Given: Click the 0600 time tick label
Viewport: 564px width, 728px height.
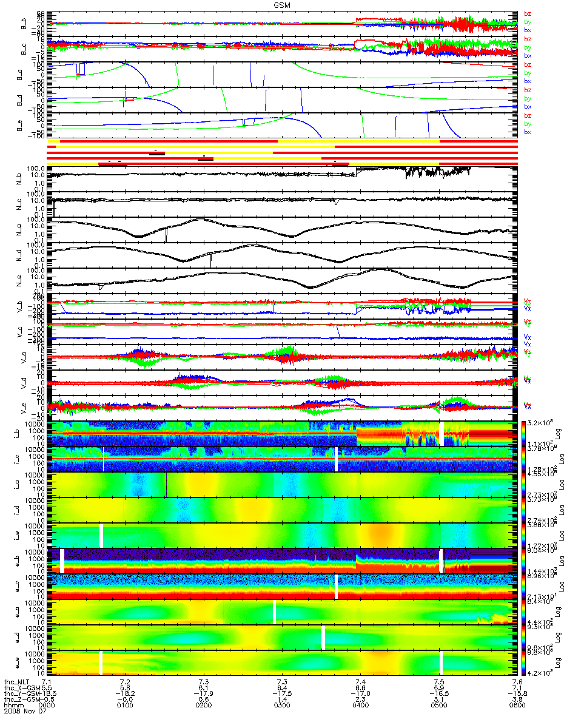Looking at the screenshot, I should pos(517,706).
